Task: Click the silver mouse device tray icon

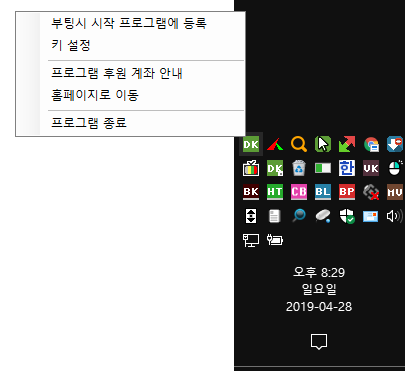Action: [x=323, y=216]
